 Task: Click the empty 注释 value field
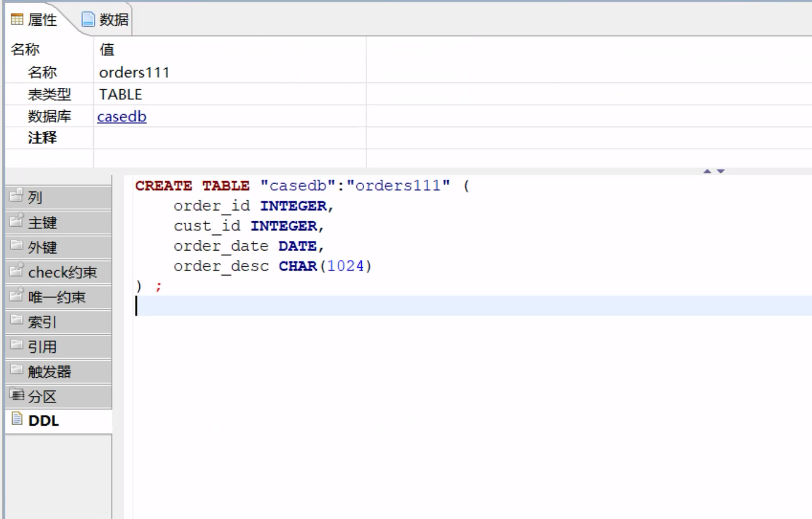coord(230,139)
